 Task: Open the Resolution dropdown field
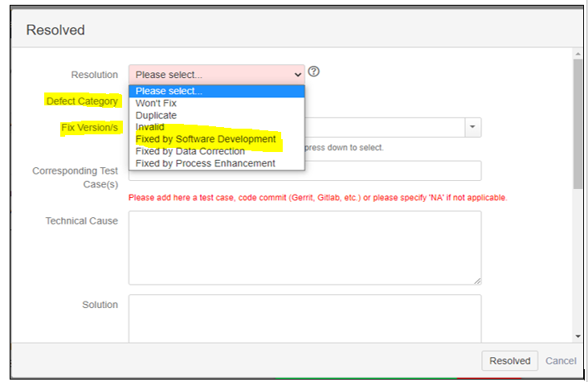click(x=216, y=75)
